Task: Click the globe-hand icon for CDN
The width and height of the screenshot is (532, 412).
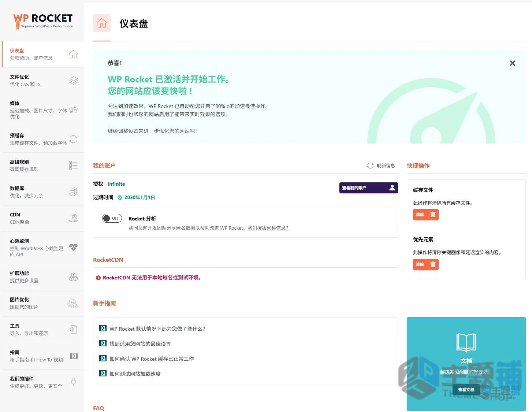Action: (73, 218)
